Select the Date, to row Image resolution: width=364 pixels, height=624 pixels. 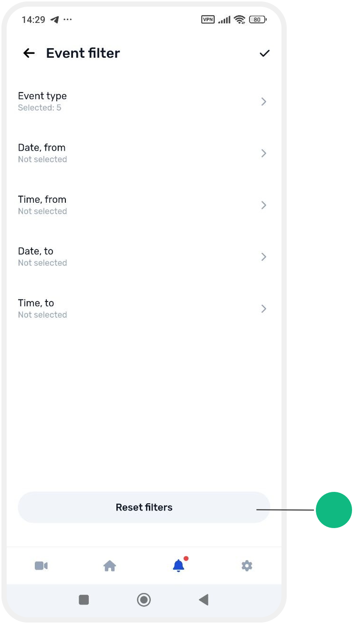coord(144,257)
